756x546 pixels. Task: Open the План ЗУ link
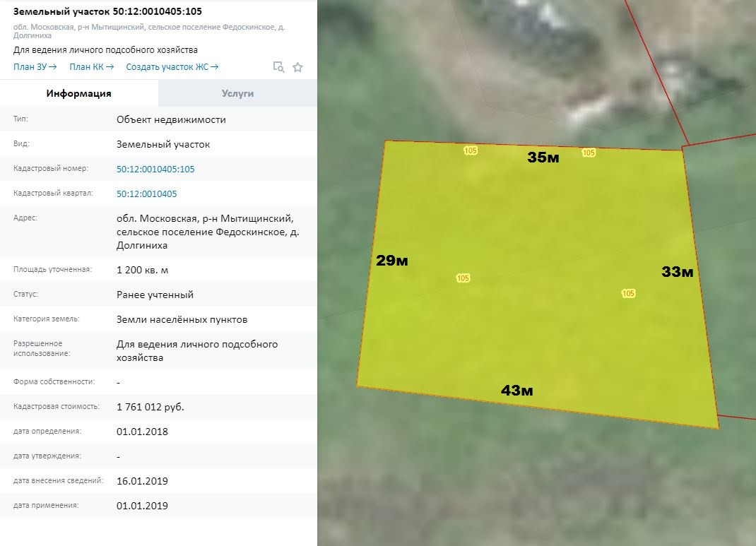35,66
